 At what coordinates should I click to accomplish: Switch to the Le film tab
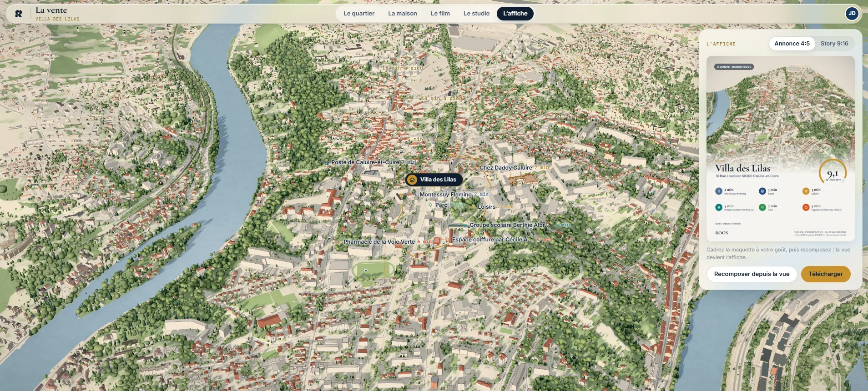(440, 14)
